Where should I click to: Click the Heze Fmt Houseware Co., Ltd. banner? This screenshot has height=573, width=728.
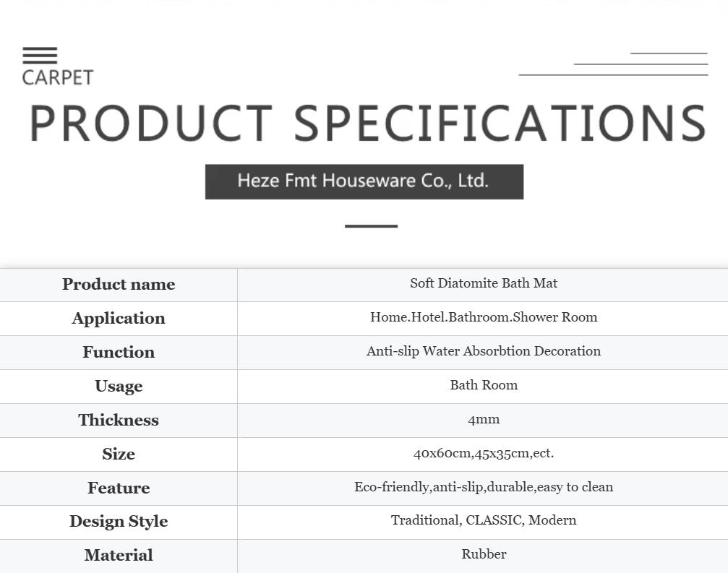pos(364,181)
